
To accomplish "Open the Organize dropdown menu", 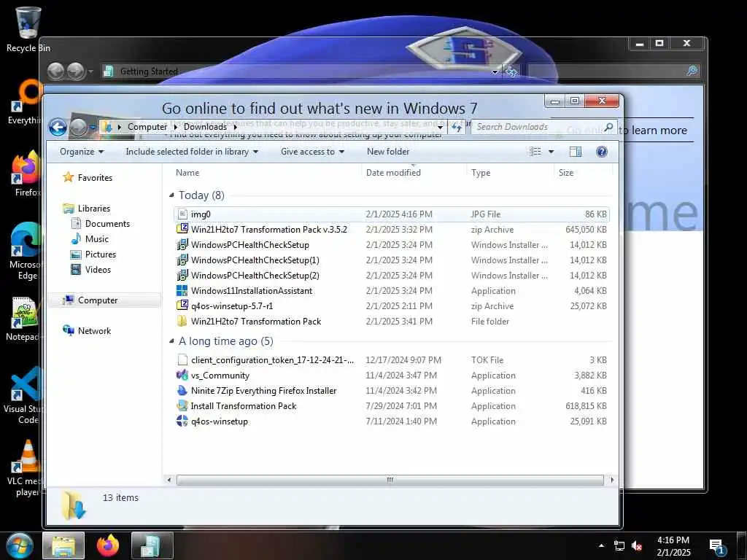I will (82, 152).
